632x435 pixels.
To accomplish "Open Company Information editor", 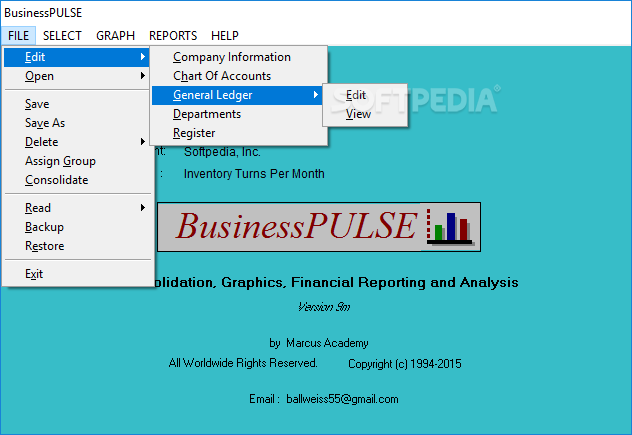I will 239,57.
